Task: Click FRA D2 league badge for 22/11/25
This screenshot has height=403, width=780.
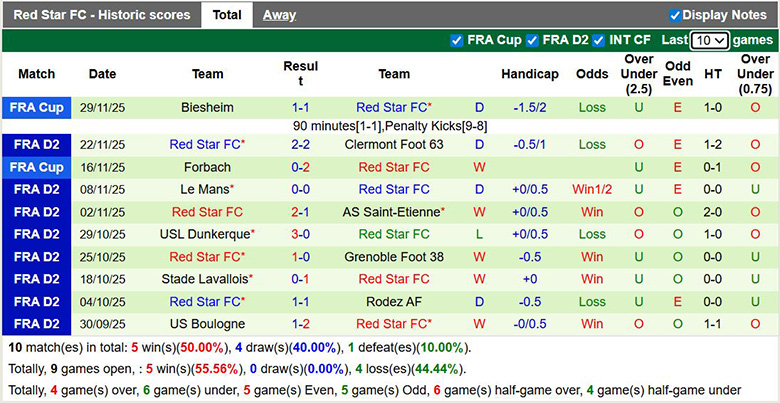Action: [36, 144]
